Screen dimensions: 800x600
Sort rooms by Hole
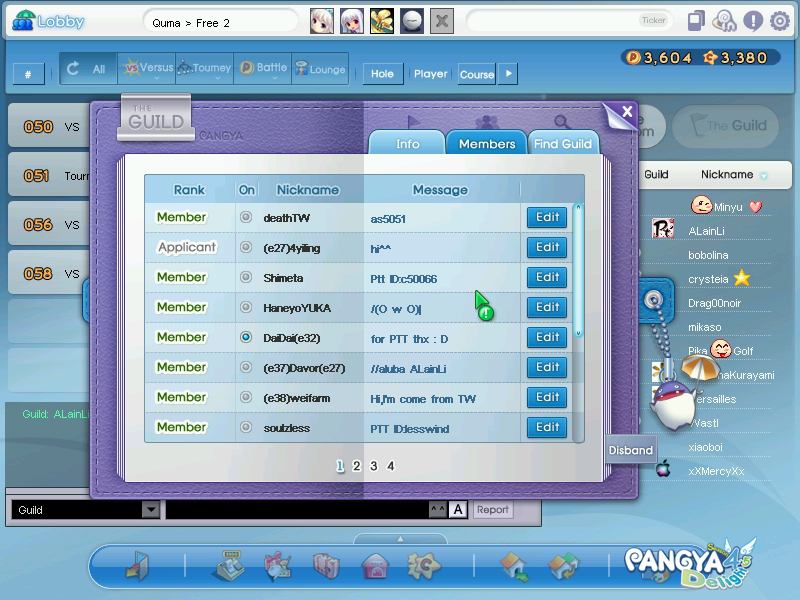(x=383, y=74)
